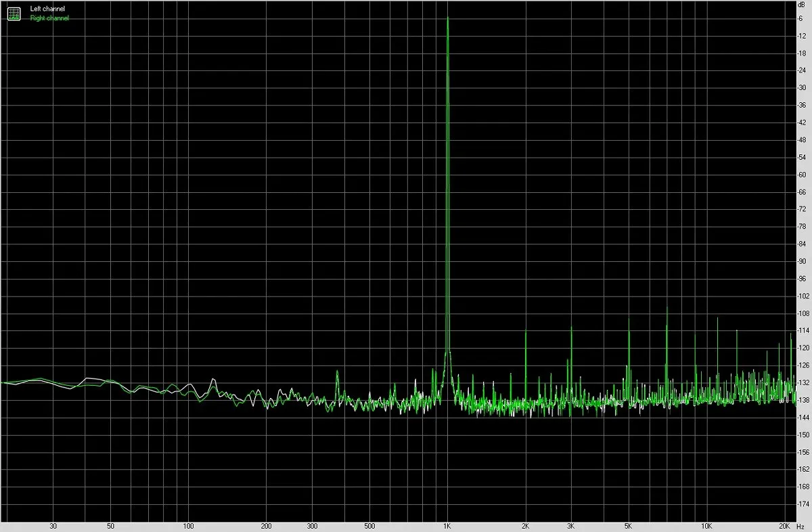Click the "dB" axis unit label
The image size is (812, 532).
[803, 4]
